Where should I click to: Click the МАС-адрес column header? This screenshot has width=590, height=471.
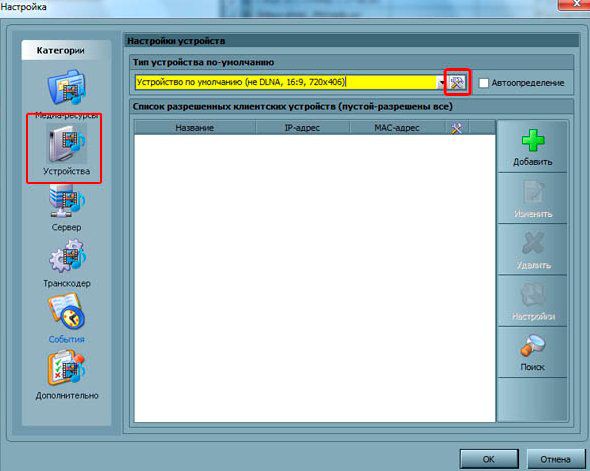pos(397,128)
